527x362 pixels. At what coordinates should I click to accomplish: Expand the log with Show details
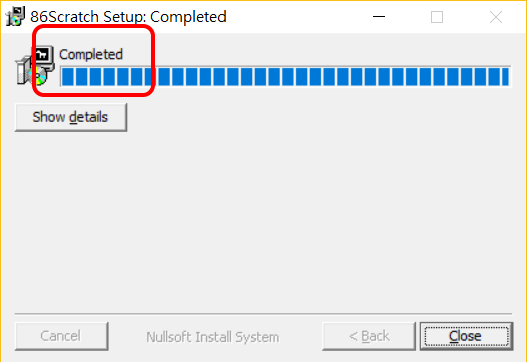coord(71,117)
